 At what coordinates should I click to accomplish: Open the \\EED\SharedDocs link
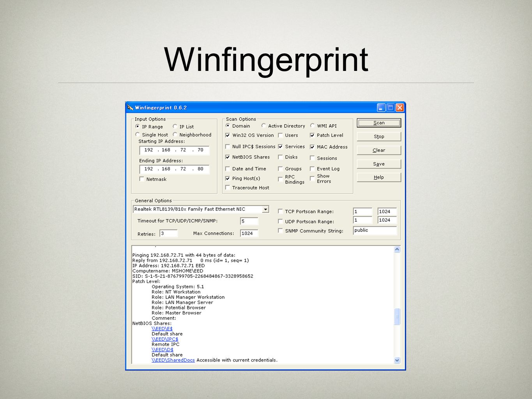173,360
